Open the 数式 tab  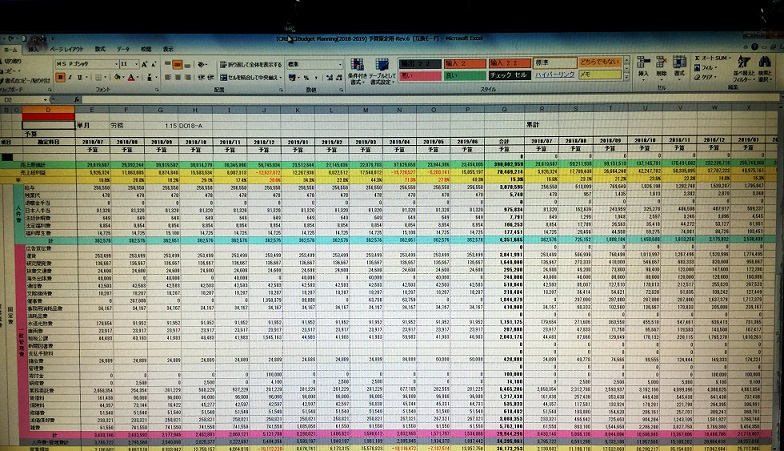coord(100,49)
